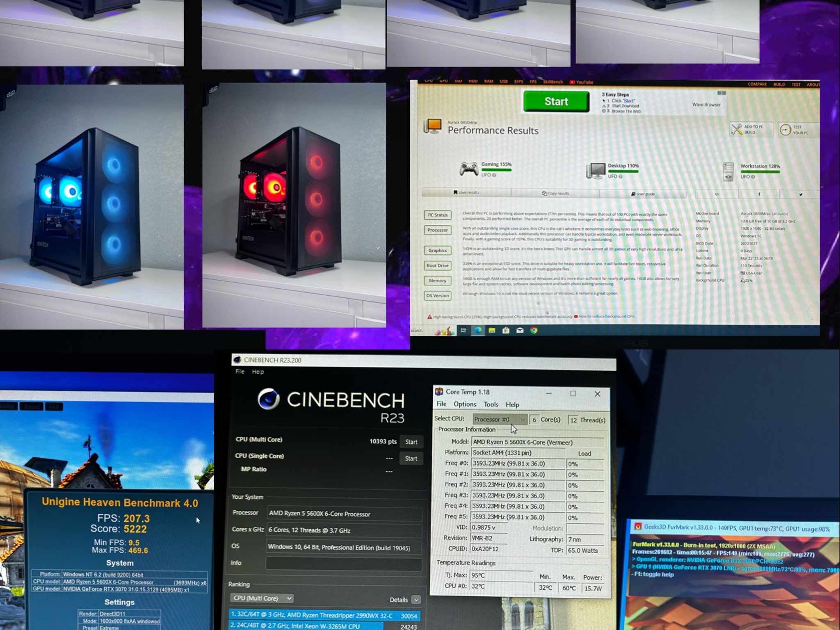Open COMPARE in the UserBenchmark header
This screenshot has height=630, width=840.
tap(757, 84)
